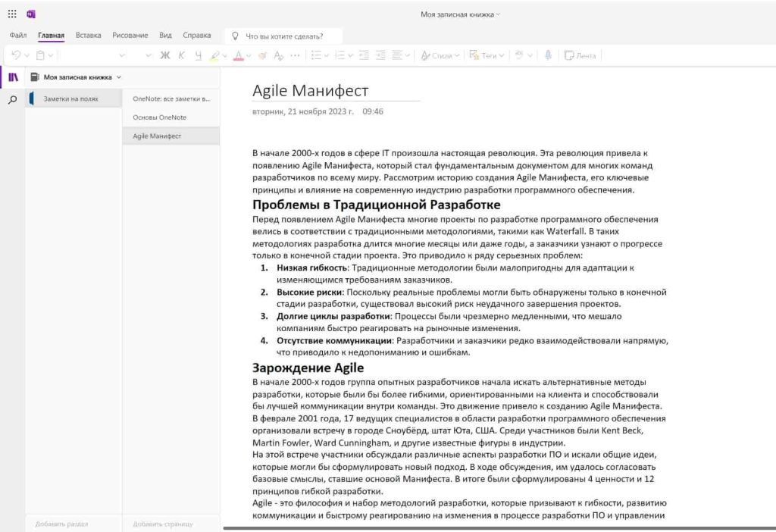
Task: Click 'Добавить раздел' to add section
Action: [x=62, y=524]
